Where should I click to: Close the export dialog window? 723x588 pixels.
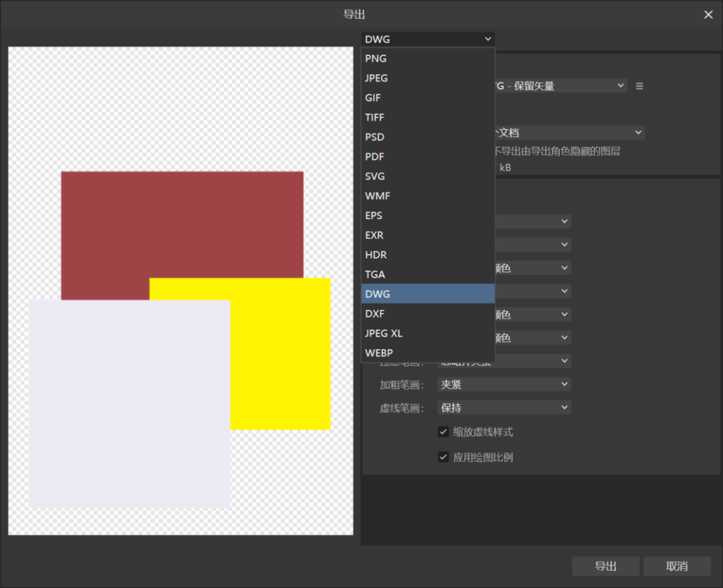click(x=708, y=15)
